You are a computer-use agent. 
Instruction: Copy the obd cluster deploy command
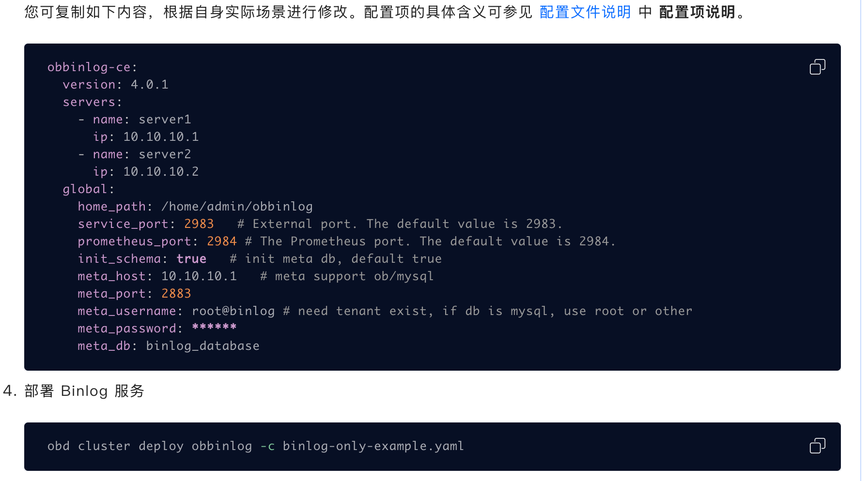click(817, 446)
